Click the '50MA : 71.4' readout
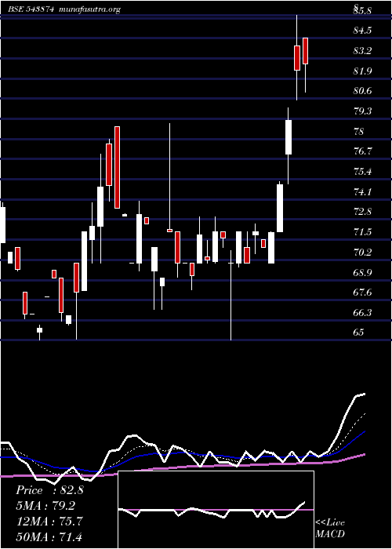The height and width of the screenshot is (549, 392). pos(49,536)
